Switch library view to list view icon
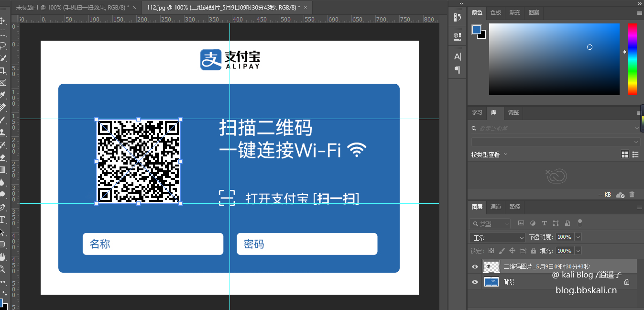 tap(635, 155)
